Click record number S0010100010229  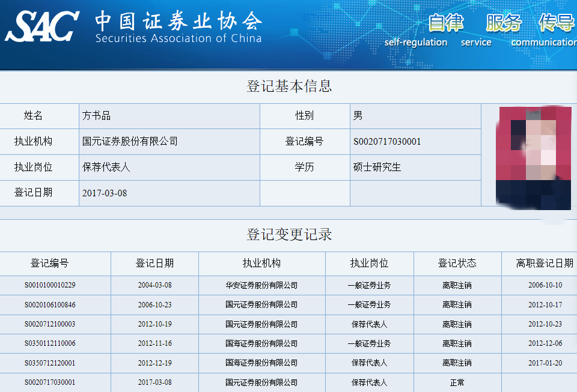click(50, 285)
